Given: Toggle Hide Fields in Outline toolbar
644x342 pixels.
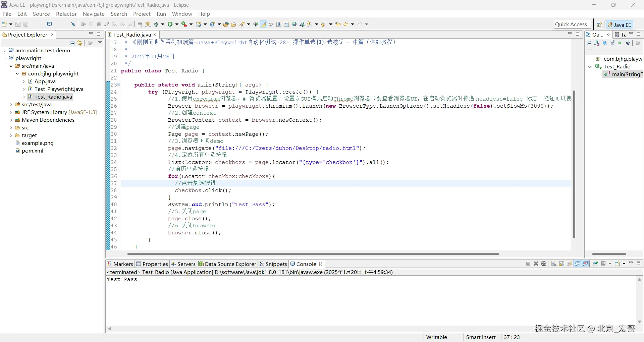Looking at the screenshot, I should [605, 43].
